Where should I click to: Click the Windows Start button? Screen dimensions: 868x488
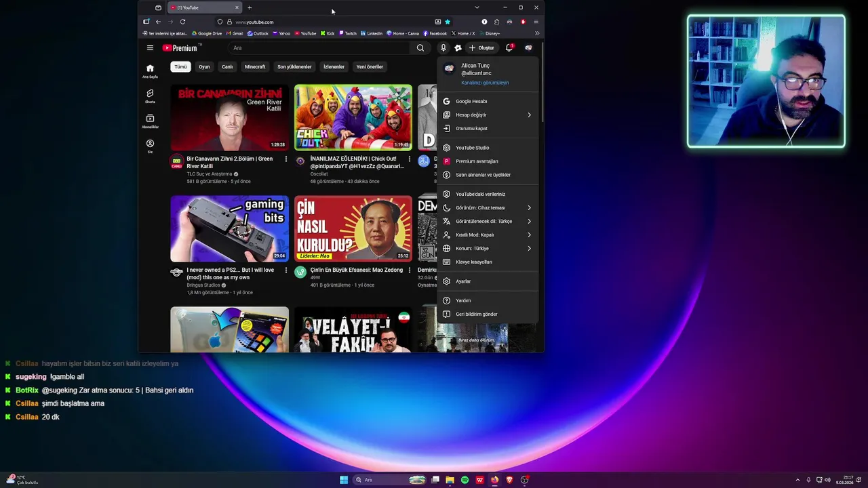(x=344, y=480)
